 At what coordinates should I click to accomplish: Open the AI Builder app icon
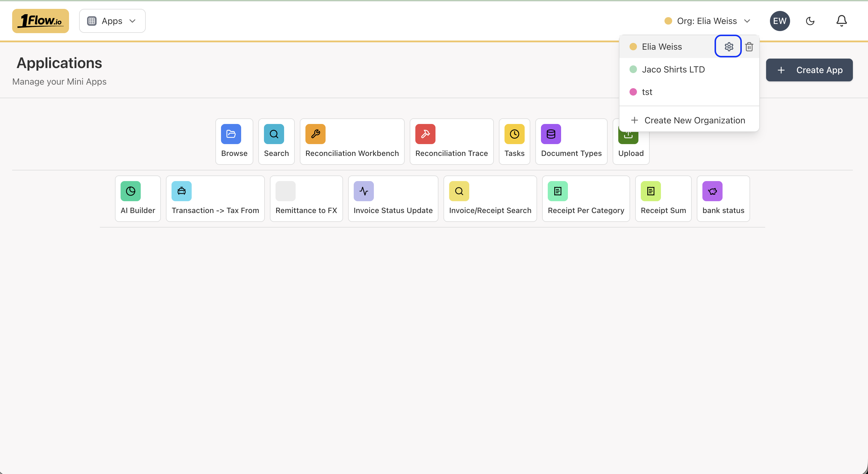[130, 191]
